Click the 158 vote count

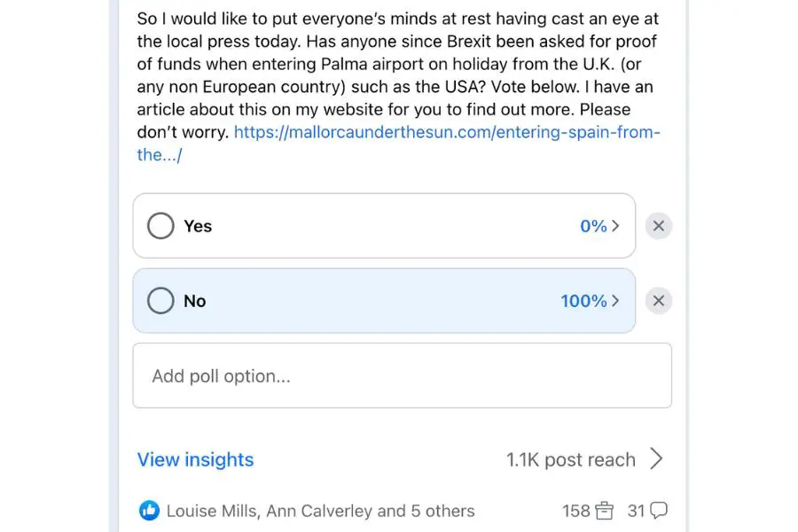(578, 511)
